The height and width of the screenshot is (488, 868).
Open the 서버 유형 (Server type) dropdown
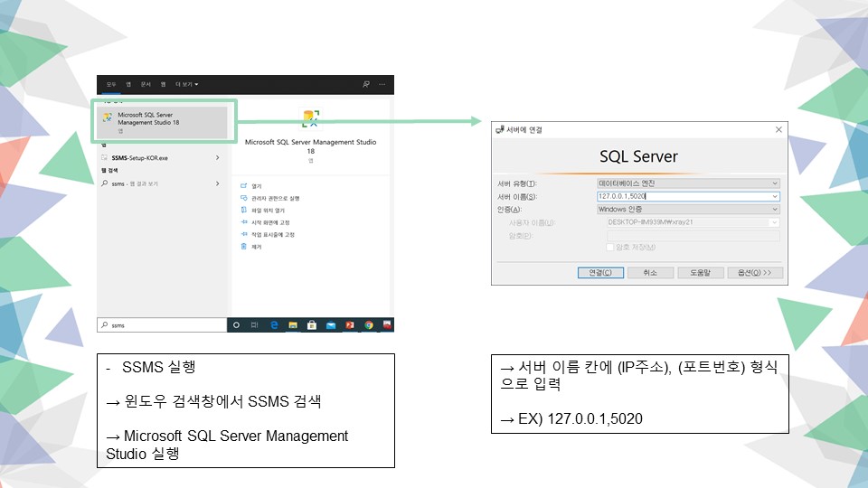(x=688, y=183)
